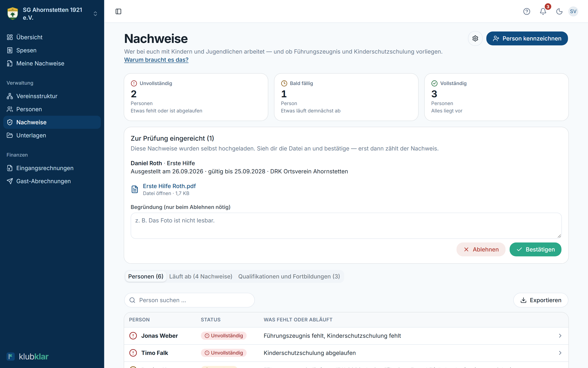The image size is (588, 368).
Task: Click Timo Falk's Unvollständig status badge
Action: point(224,353)
